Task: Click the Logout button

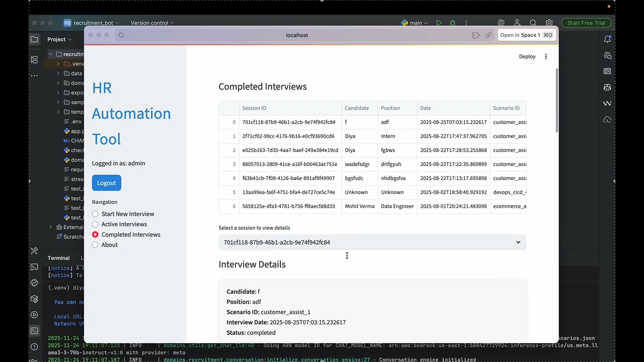Action: [106, 183]
